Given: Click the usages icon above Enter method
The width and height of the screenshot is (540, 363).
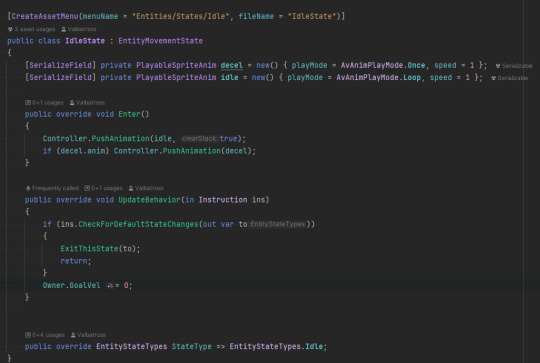Looking at the screenshot, I should 28,103.
